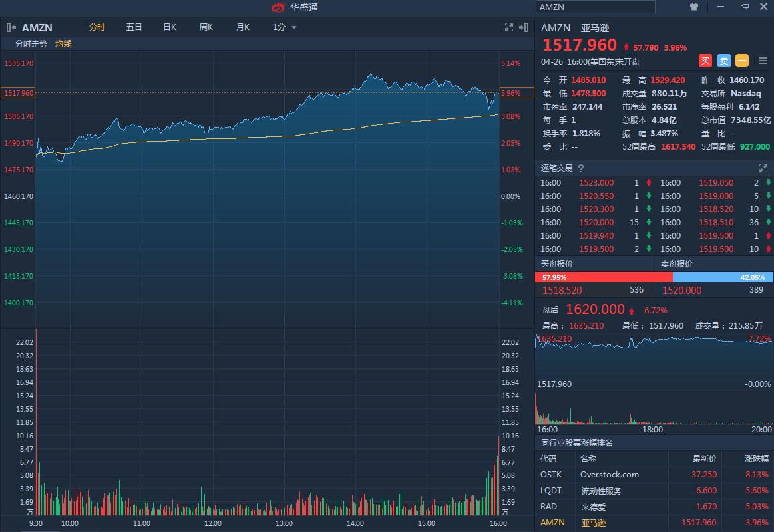Open the hamburger menu icon near the quote

(764, 61)
